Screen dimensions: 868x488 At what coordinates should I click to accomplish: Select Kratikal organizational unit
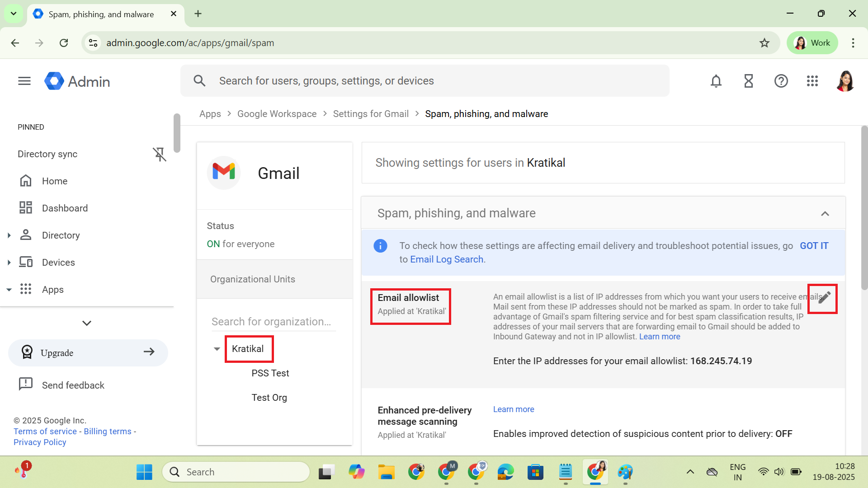tap(248, 349)
